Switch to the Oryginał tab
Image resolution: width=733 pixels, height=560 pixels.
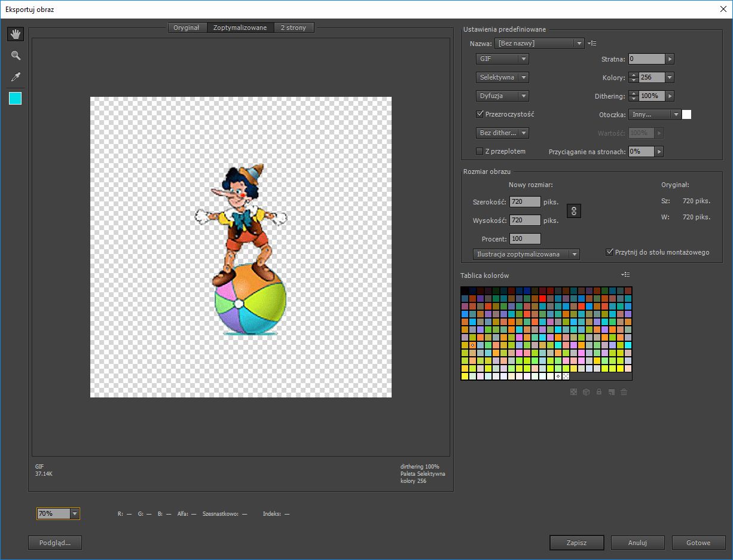tap(187, 27)
